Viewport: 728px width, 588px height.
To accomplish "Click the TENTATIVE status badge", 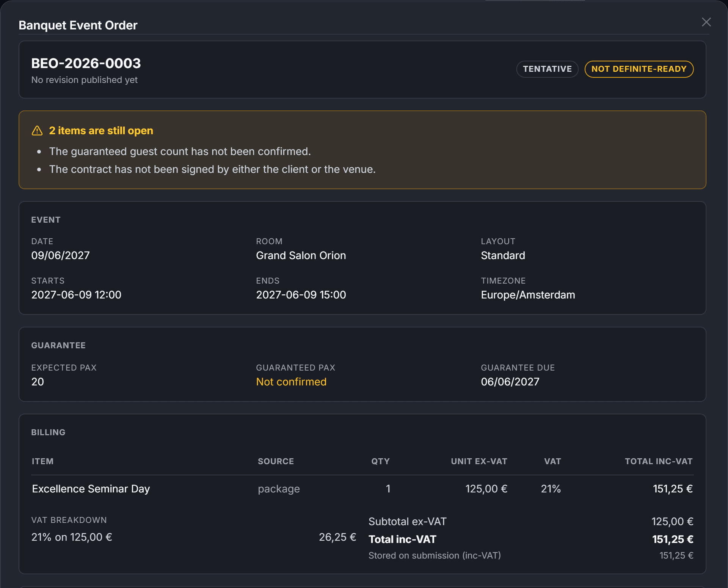I will click(547, 69).
